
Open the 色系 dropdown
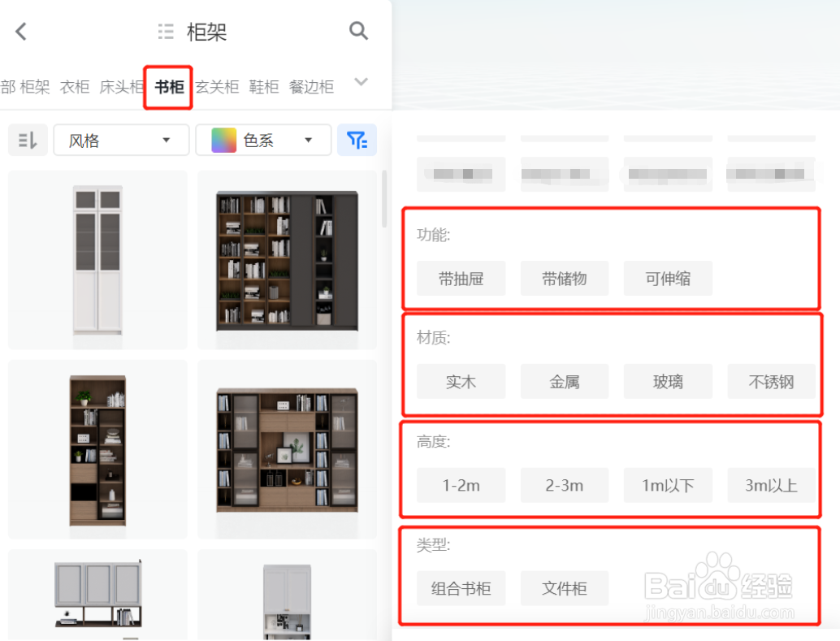(263, 139)
